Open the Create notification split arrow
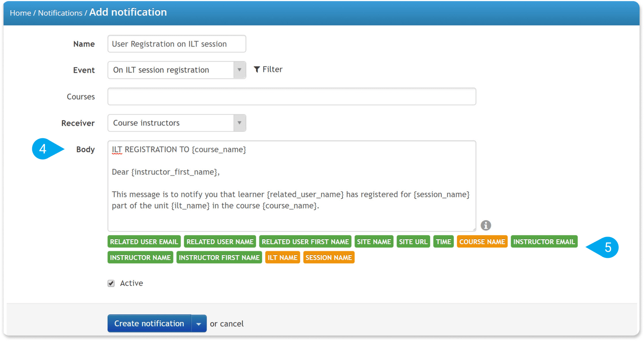 (199, 324)
